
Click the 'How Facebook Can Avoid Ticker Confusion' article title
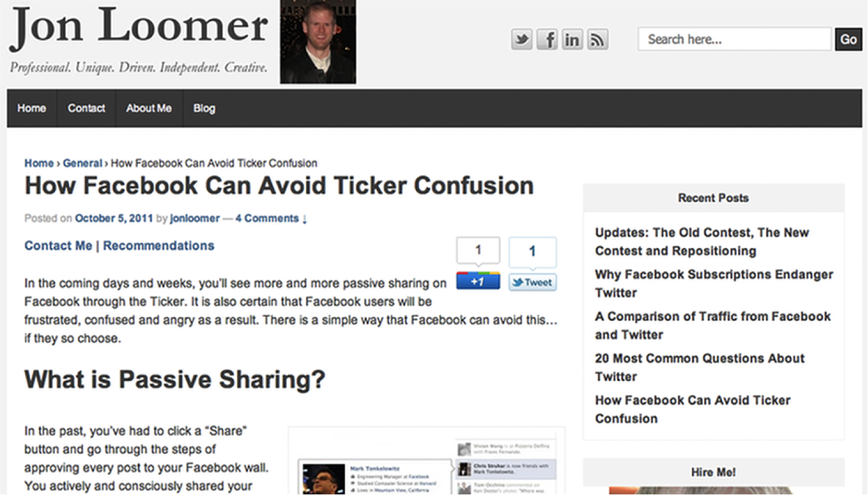tap(279, 186)
